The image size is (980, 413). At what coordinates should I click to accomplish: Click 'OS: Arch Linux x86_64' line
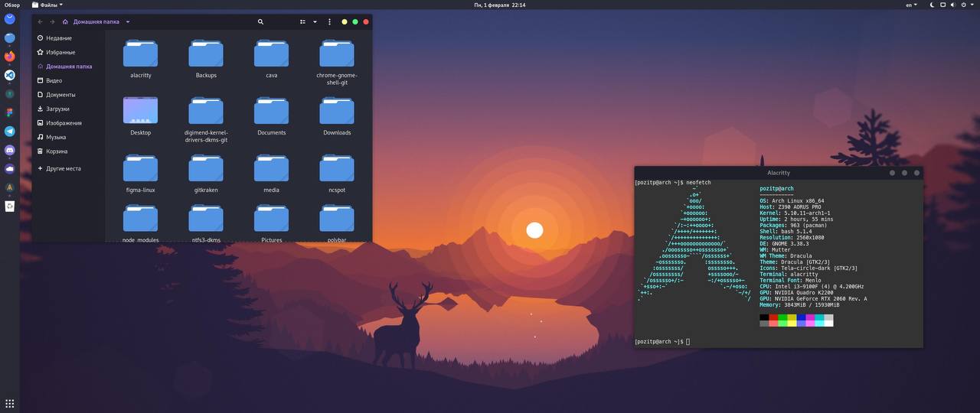pos(792,201)
